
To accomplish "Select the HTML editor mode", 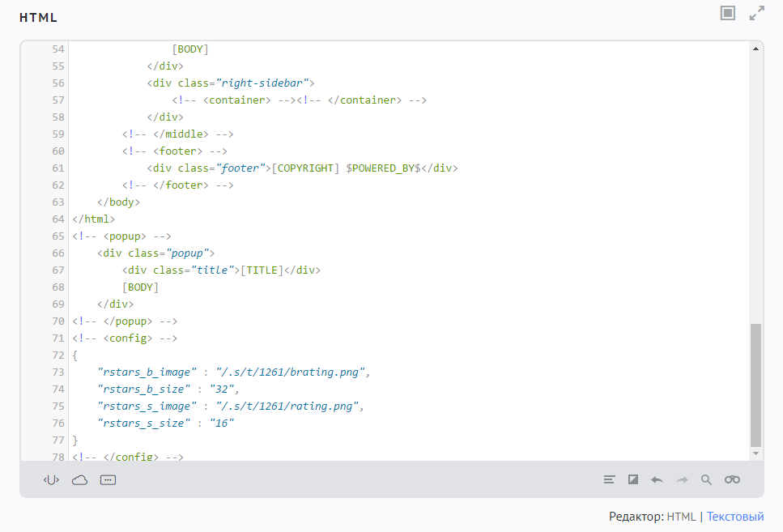I will (x=681, y=517).
